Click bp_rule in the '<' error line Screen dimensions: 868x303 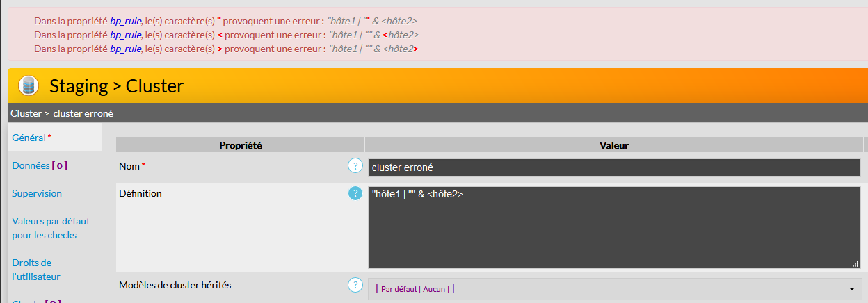point(126,35)
